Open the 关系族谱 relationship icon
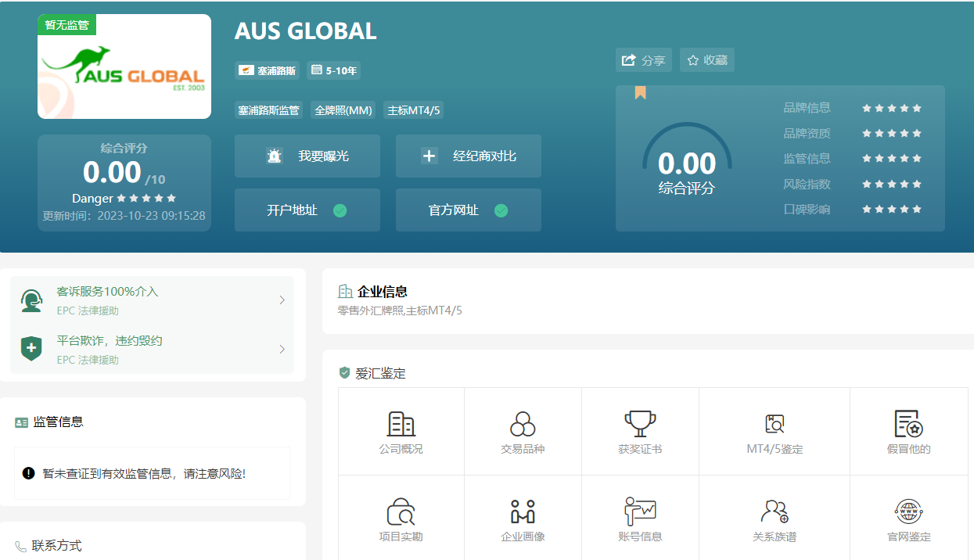The width and height of the screenshot is (974, 560). click(774, 512)
